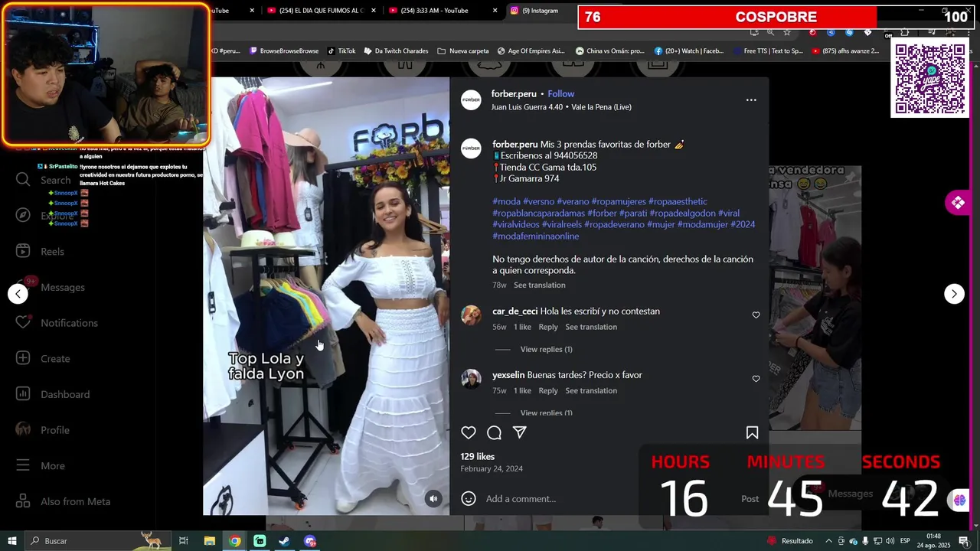Click the #modafemininaonline hashtag
The width and height of the screenshot is (980, 551).
[535, 236]
